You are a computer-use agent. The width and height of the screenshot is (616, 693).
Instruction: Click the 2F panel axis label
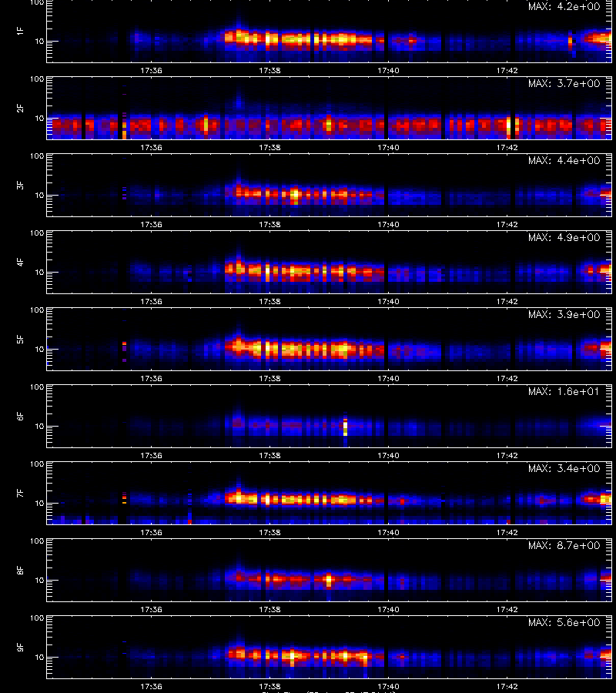20,108
